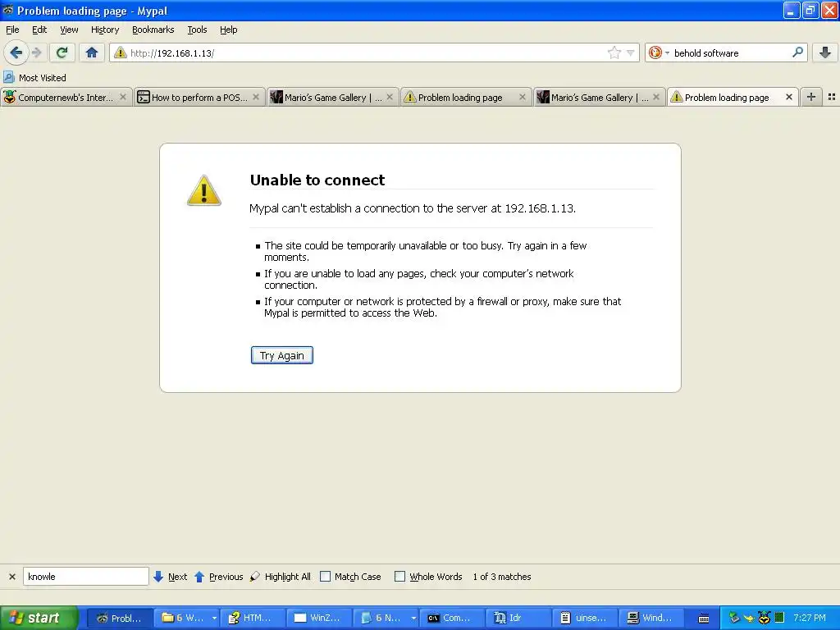The image size is (840, 630).
Task: Close the find bar
Action: coord(12,577)
